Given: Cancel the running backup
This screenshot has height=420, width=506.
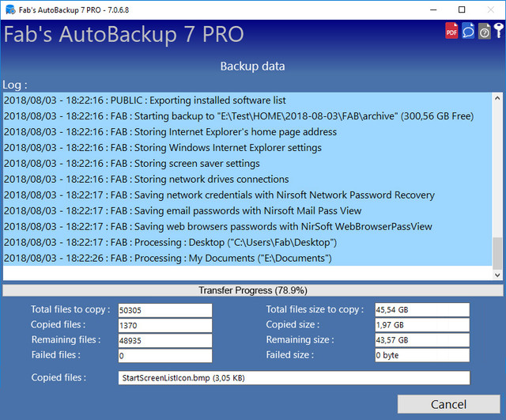Looking at the screenshot, I should 448,404.
